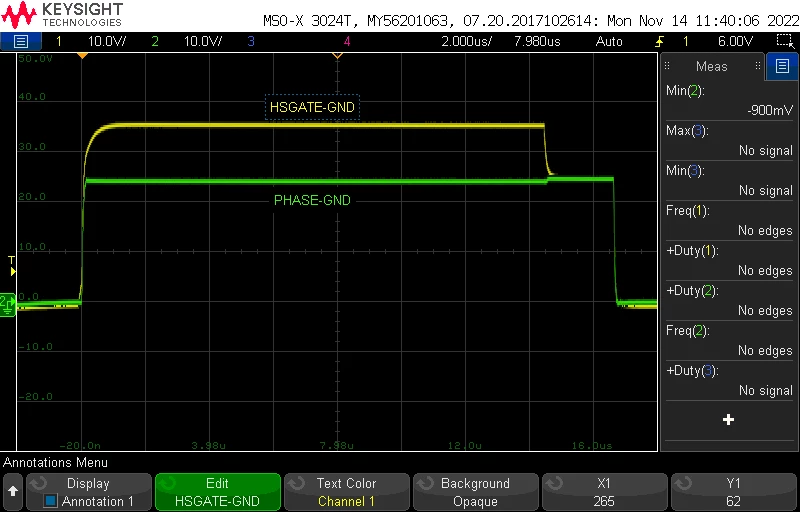Click the Edit HSGATE-GND softkey
Viewport: 800px width, 512px height.
click(218, 492)
